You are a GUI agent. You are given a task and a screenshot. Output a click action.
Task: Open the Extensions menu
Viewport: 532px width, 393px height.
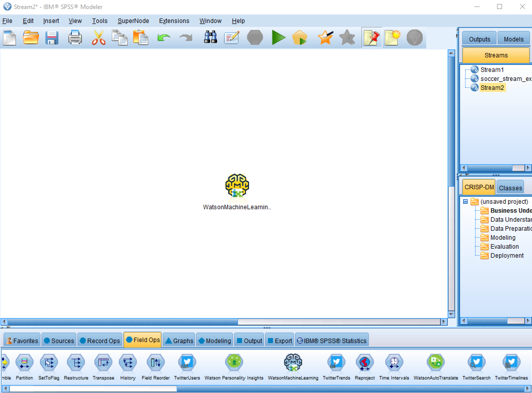coord(174,21)
